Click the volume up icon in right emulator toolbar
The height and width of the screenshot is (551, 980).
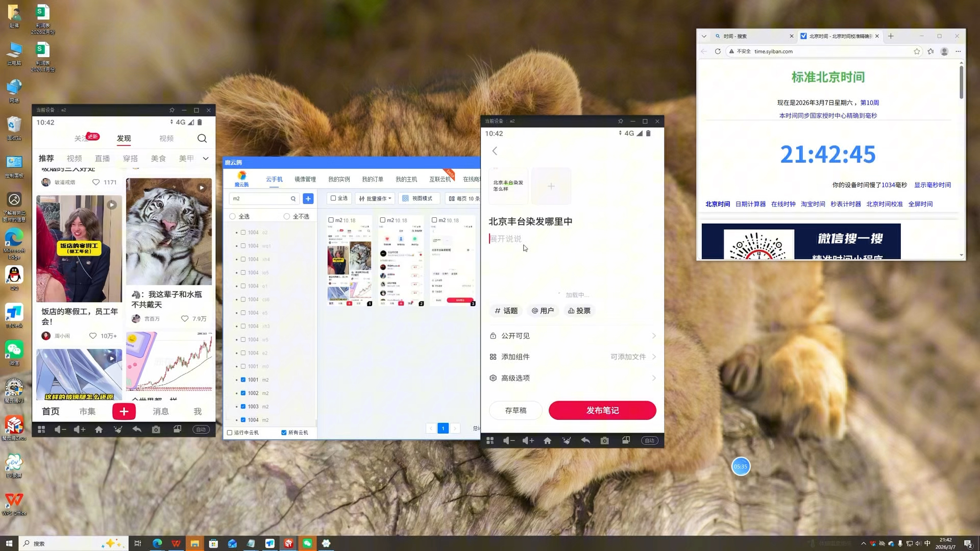coord(528,440)
